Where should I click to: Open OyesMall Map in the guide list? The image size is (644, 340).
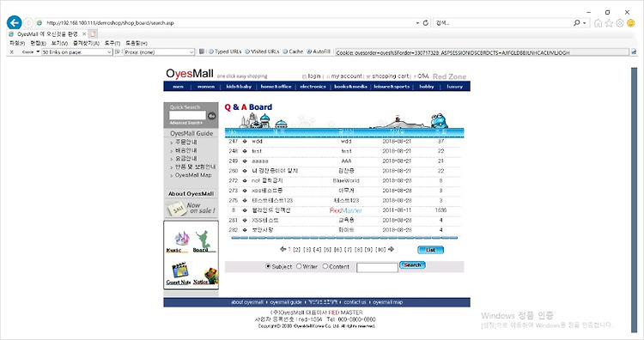coord(193,175)
